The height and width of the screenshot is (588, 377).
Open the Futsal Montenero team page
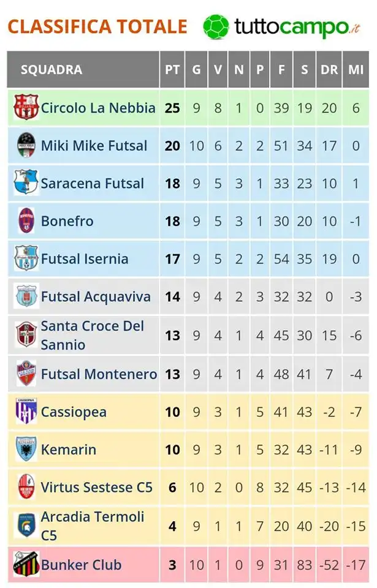point(99,374)
